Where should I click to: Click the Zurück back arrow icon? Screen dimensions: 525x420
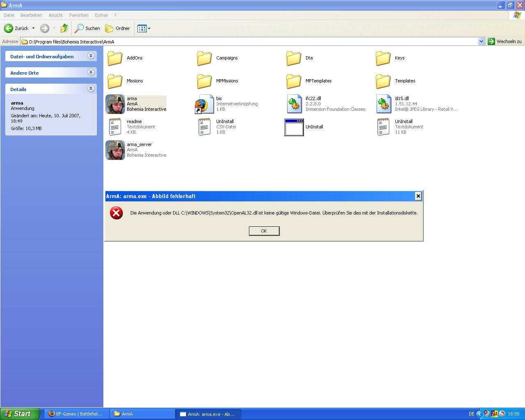tap(8, 28)
